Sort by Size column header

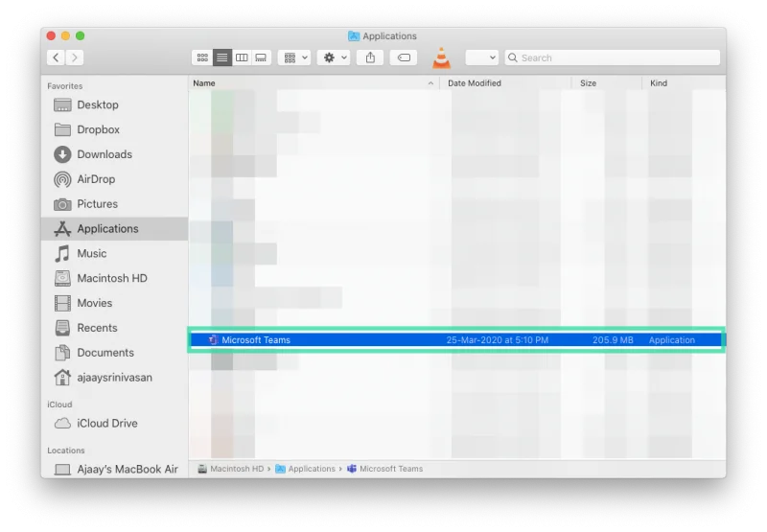[x=607, y=83]
